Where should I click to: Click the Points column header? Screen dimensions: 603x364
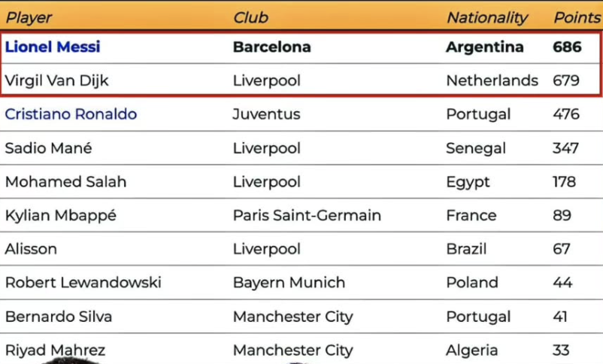coord(577,17)
